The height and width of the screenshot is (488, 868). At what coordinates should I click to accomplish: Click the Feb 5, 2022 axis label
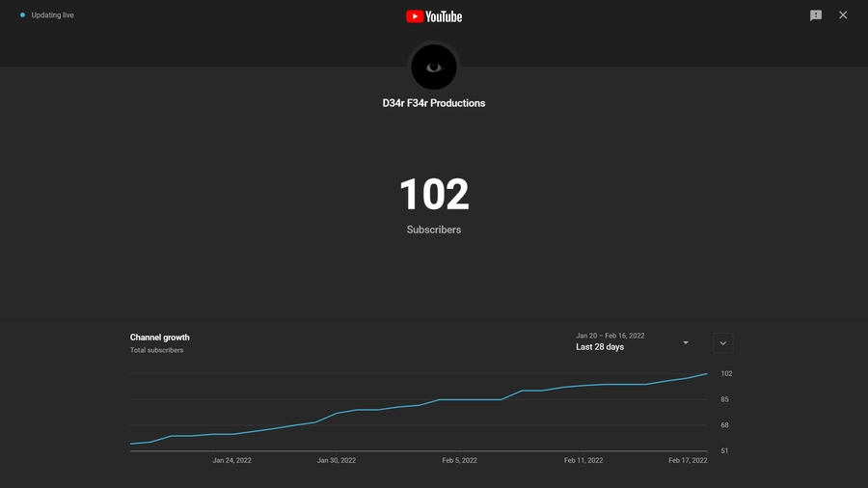click(459, 460)
